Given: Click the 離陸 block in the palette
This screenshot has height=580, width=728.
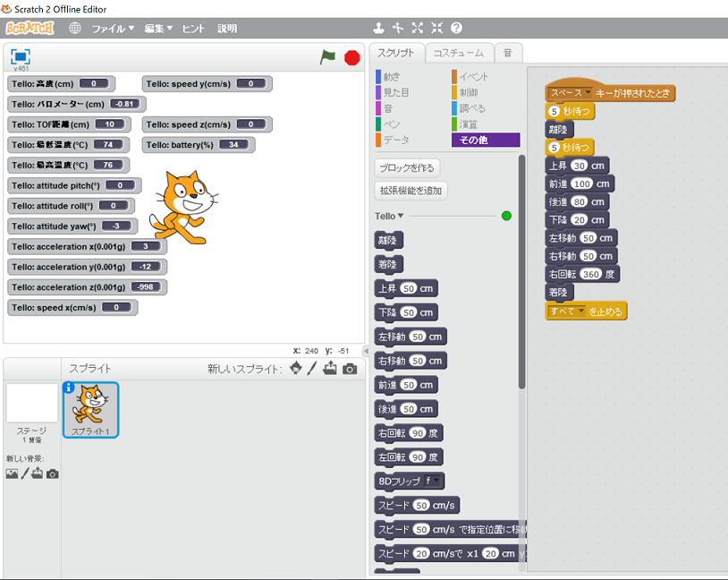Looking at the screenshot, I should (x=388, y=240).
